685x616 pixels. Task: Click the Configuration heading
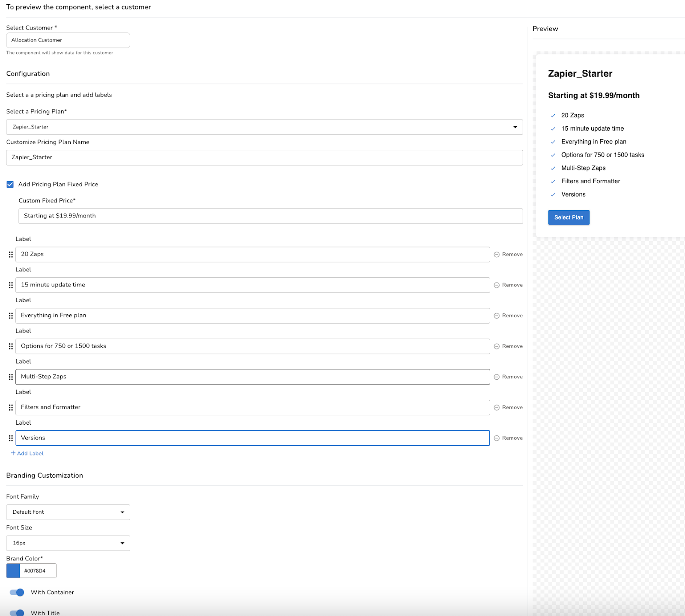(x=28, y=74)
